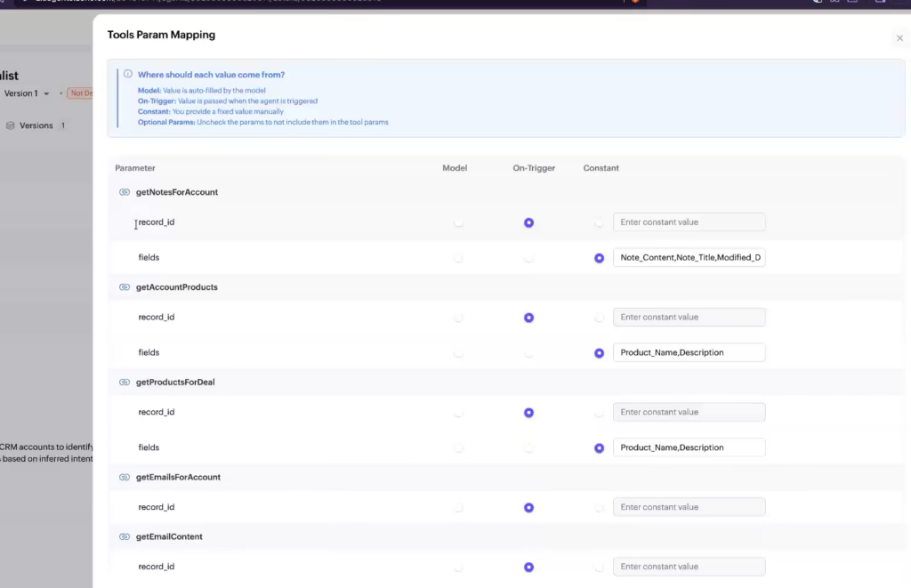
Task: Select On-Trigger for getEmailContent record_id
Action: [528, 567]
